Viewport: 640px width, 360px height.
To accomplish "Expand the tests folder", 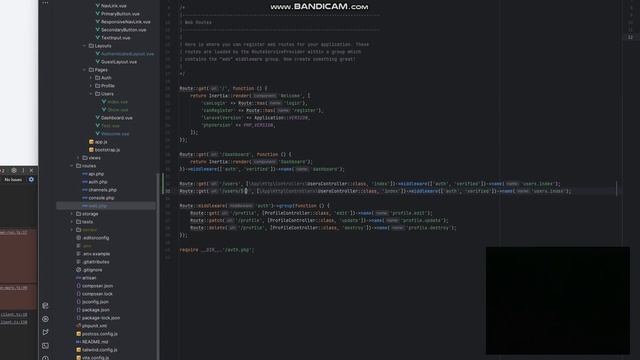I will 72,222.
